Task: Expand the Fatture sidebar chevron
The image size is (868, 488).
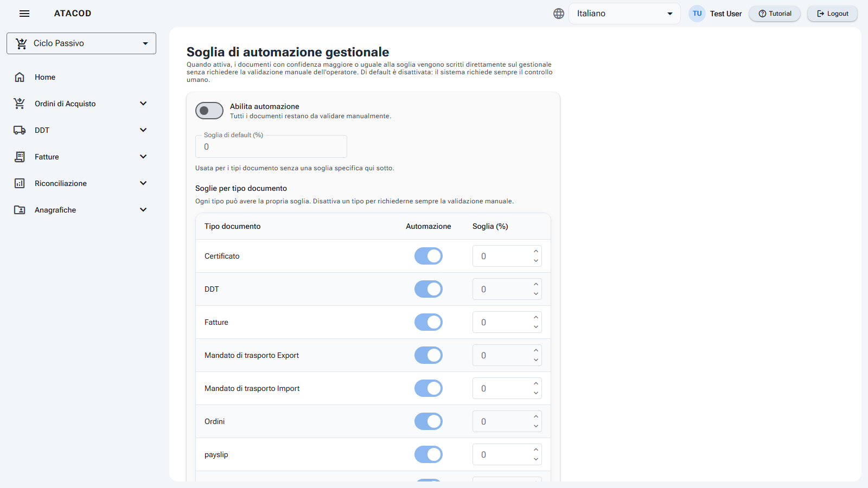Action: coord(143,157)
